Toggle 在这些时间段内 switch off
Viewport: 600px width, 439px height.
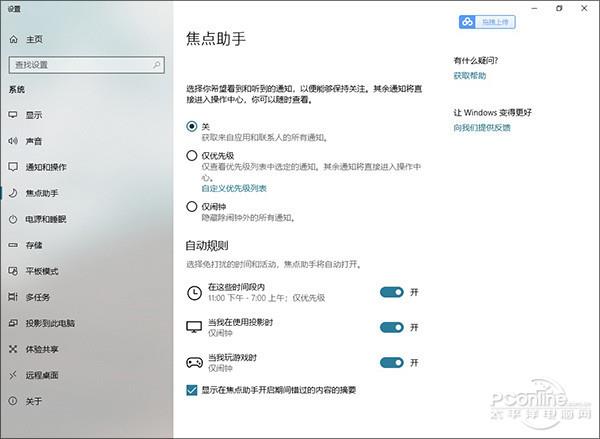tap(392, 292)
